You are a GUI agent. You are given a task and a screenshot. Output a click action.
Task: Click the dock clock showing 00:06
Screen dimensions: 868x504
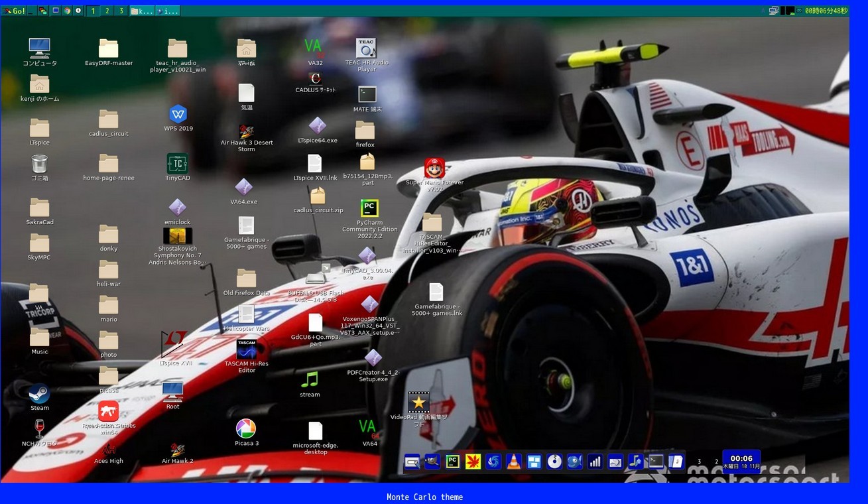pos(741,462)
